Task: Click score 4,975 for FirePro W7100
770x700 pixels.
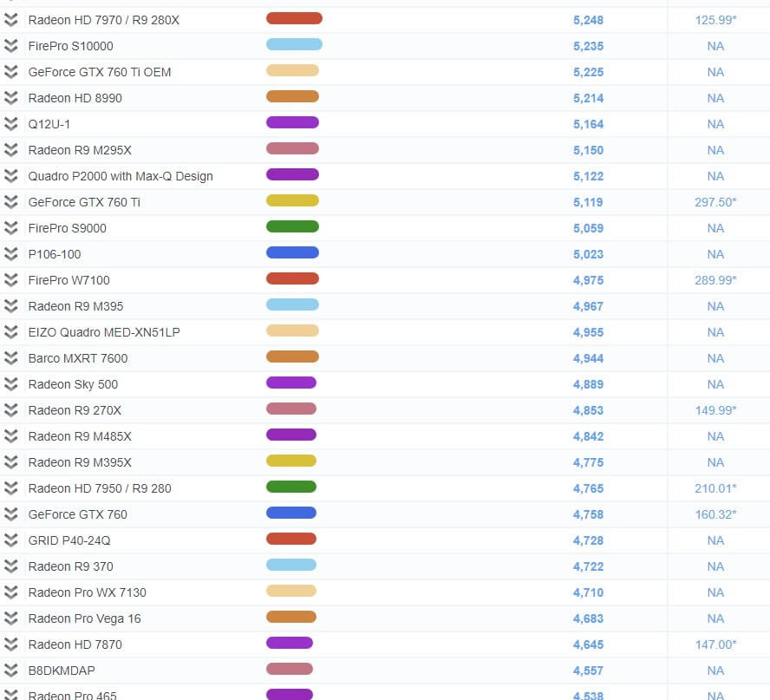Action: 588,280
